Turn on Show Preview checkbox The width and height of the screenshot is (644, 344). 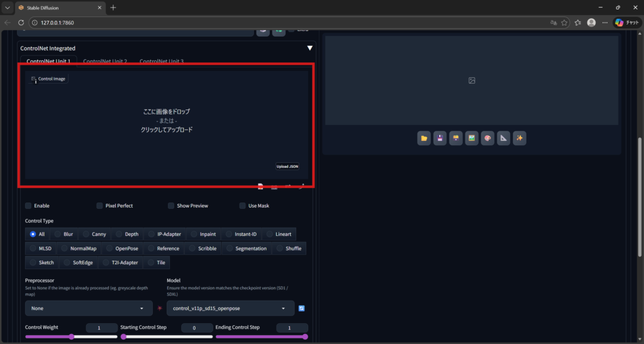tap(171, 206)
